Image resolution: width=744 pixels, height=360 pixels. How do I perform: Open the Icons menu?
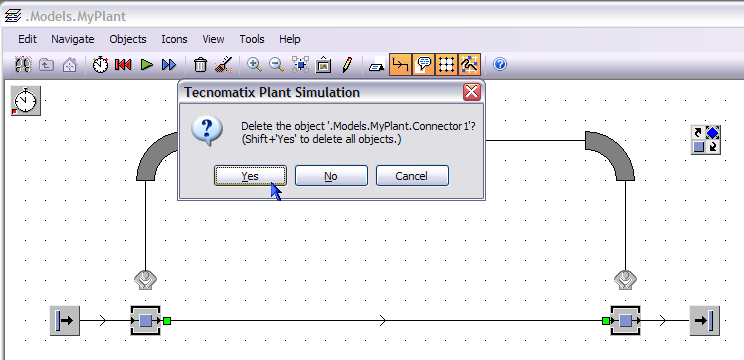click(174, 39)
